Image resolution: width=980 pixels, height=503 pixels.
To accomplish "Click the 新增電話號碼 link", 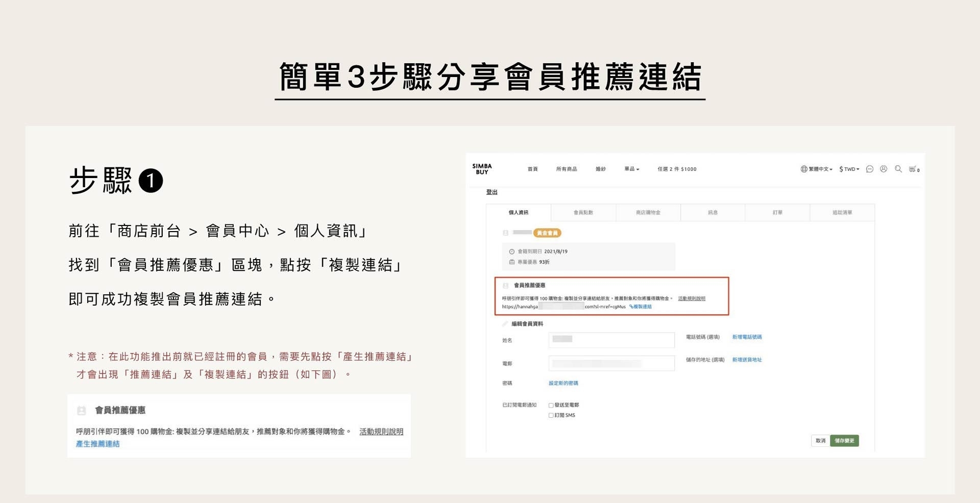I will click(x=747, y=337).
